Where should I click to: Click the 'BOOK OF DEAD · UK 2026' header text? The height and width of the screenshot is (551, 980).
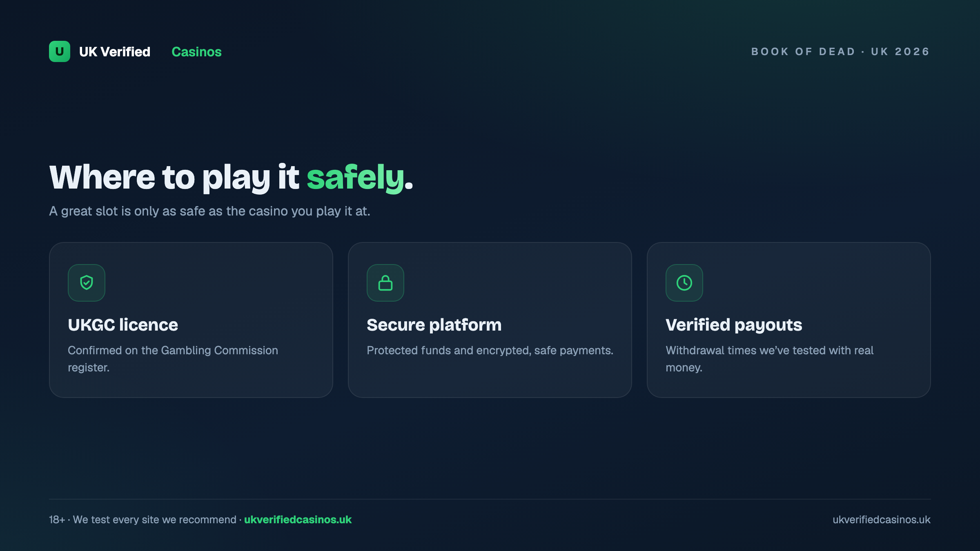[x=840, y=52]
